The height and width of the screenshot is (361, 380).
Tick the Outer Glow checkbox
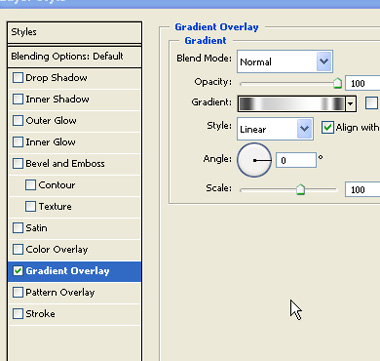18,120
